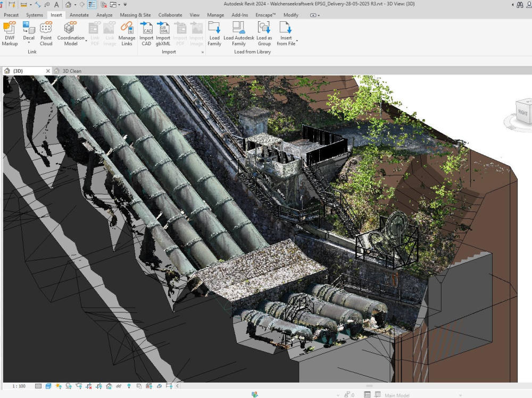Collapse view control bar chevron arrow
The height and width of the screenshot is (398, 532).
[177, 386]
